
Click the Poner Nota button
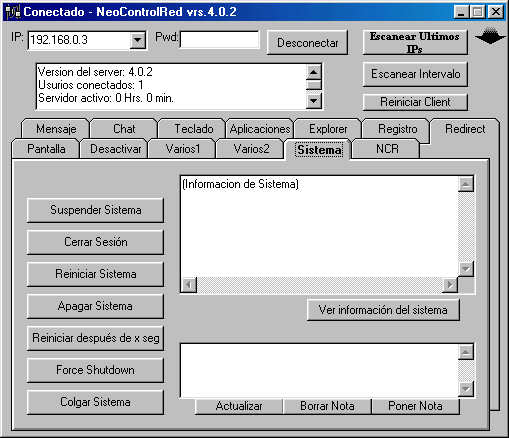(415, 406)
